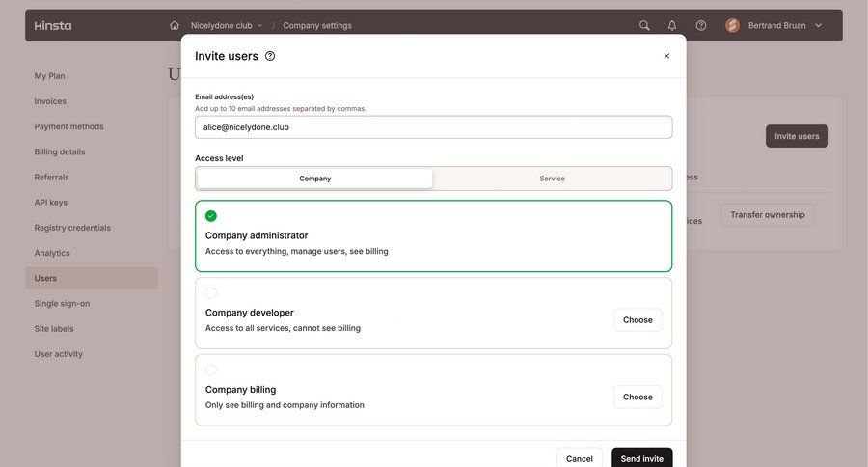Click help icon next to Invite users title
Image resolution: width=868 pixels, height=467 pixels.
(270, 56)
